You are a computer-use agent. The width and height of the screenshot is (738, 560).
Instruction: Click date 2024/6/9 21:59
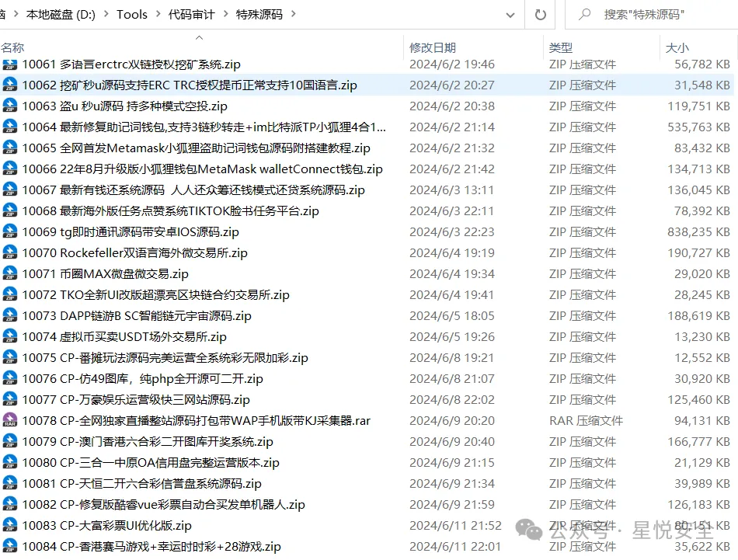pyautogui.click(x=452, y=505)
